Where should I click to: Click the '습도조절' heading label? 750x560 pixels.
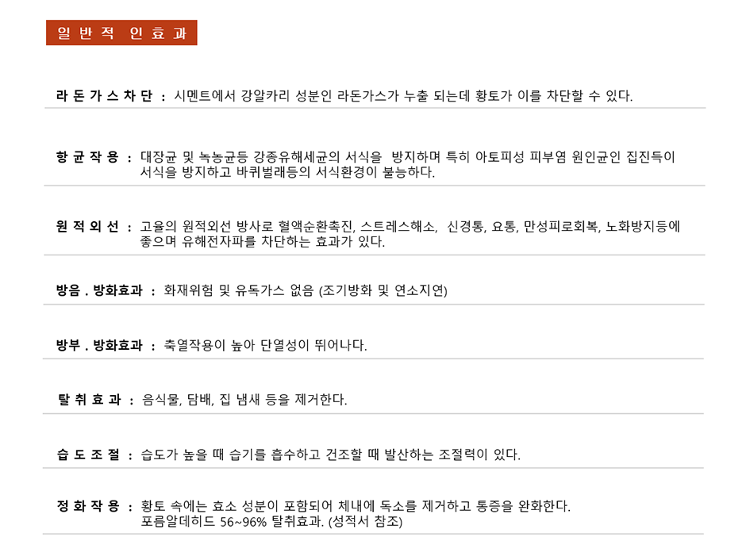87,455
